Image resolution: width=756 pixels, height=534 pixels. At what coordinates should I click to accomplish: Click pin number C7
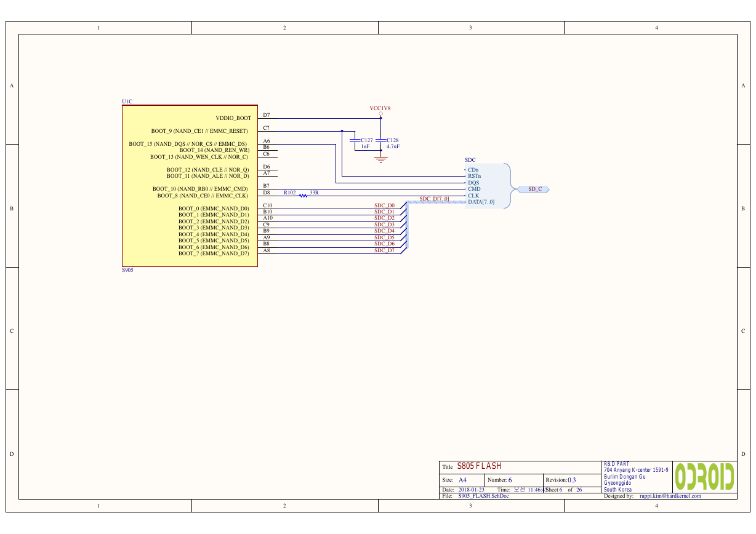(267, 128)
